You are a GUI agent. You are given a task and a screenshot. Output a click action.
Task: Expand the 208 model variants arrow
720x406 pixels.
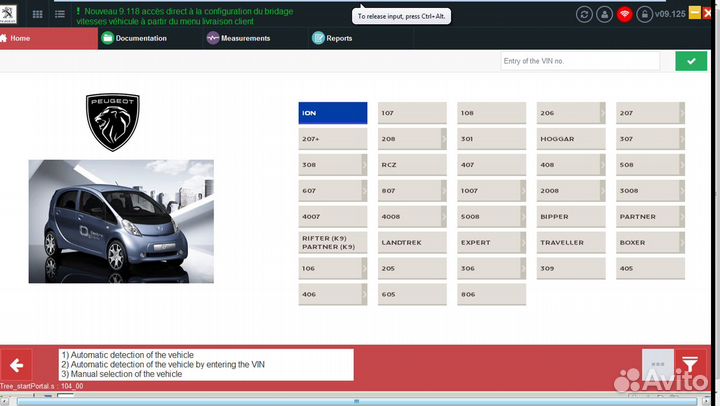[444, 139]
